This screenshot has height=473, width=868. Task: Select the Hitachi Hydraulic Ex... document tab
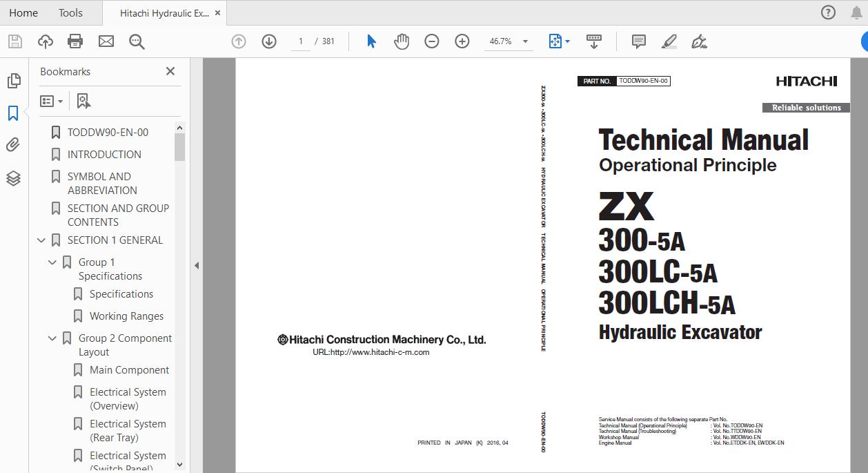click(164, 12)
